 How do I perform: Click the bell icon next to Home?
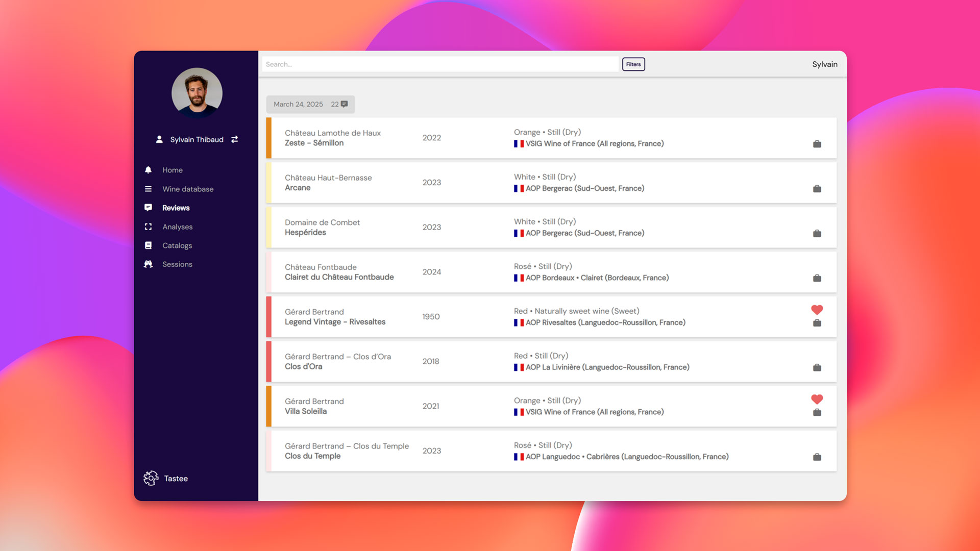[148, 170]
